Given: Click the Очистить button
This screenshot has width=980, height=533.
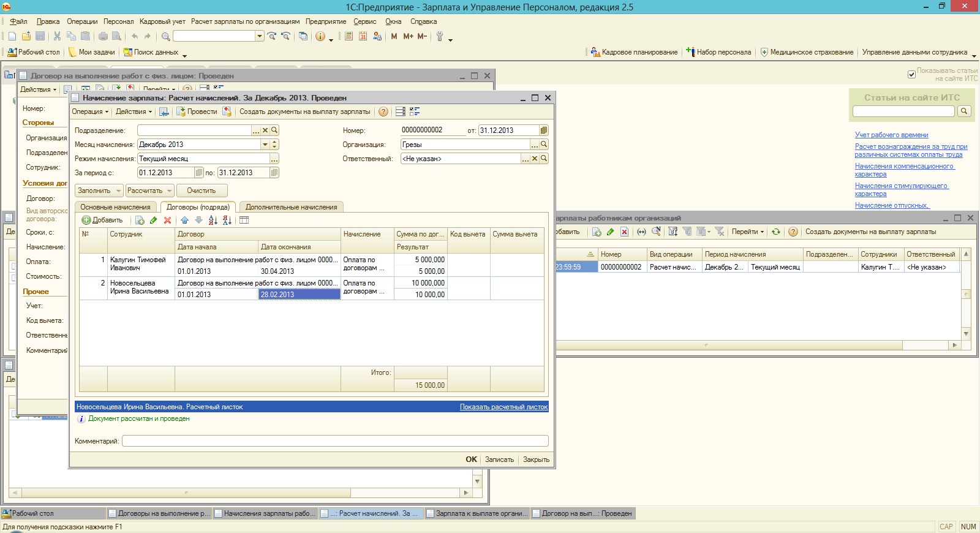Looking at the screenshot, I should [x=202, y=191].
